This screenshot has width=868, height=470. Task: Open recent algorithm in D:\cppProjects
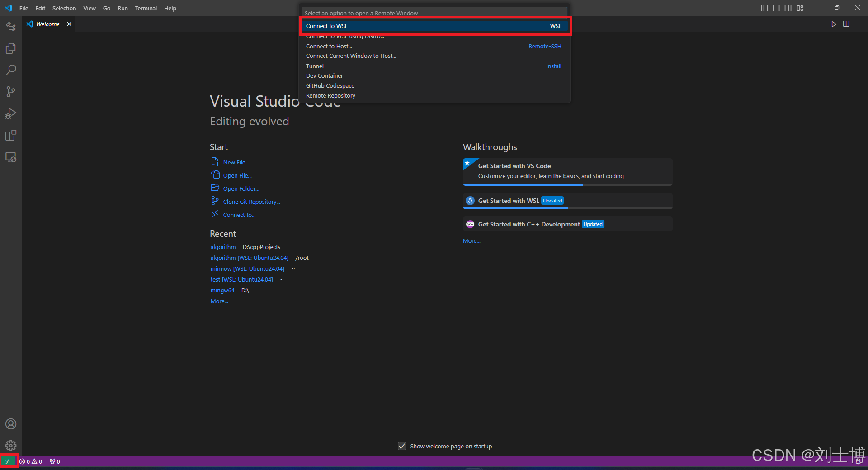[x=223, y=247]
